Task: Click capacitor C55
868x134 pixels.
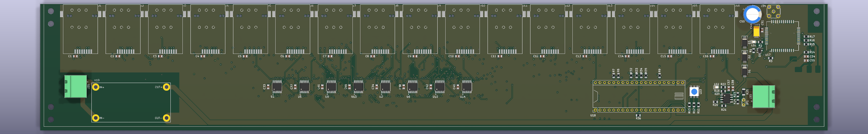Action: (806, 60)
